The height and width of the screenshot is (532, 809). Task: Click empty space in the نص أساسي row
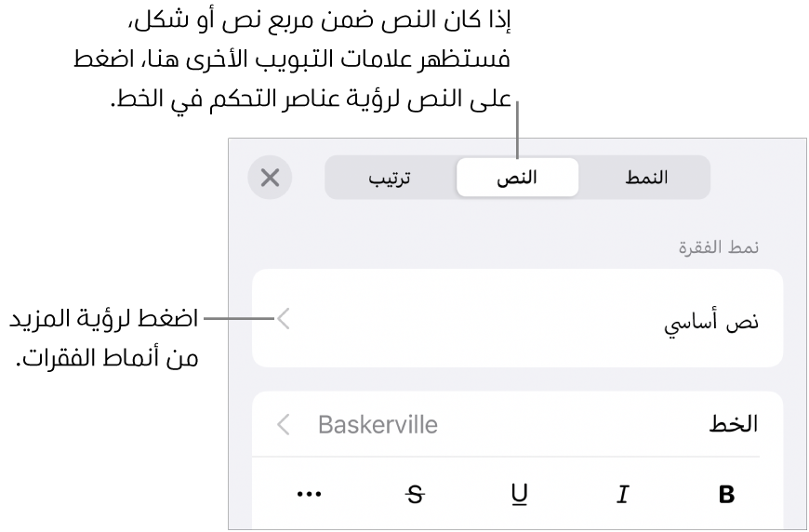pyautogui.click(x=484, y=321)
